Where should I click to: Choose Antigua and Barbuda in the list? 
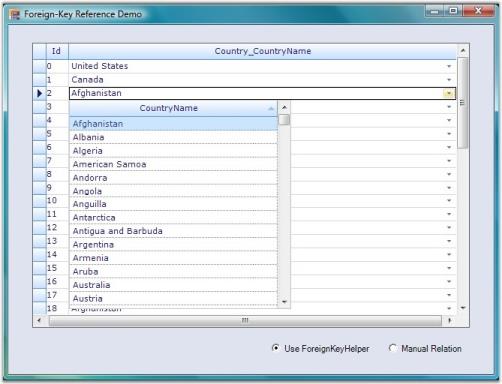point(173,231)
